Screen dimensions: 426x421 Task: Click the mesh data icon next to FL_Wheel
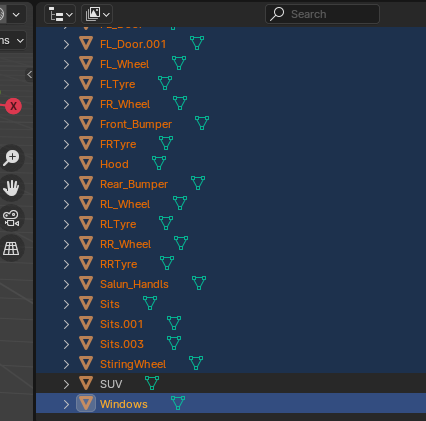pyautogui.click(x=179, y=63)
